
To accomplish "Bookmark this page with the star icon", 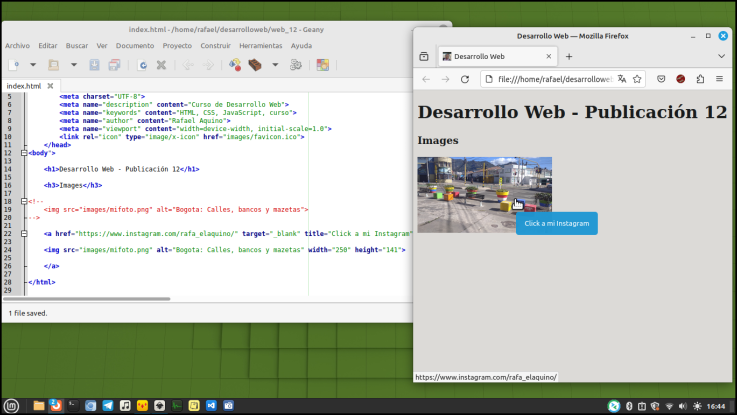I will tap(637, 79).
